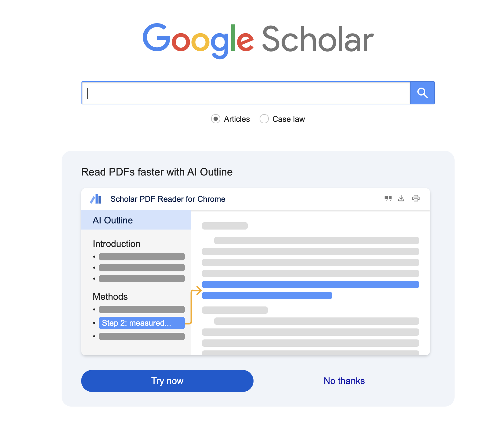Click the Scholar PDF Reader logo icon
The image size is (504, 431).
coord(95,199)
